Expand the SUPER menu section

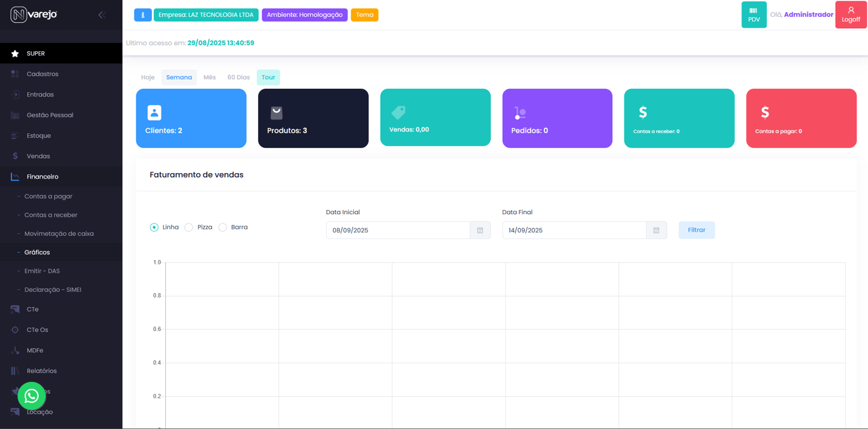pyautogui.click(x=61, y=54)
